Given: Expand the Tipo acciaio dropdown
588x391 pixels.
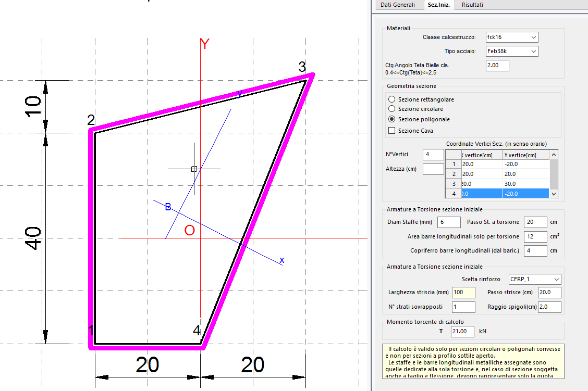Looking at the screenshot, I should 512,52.
